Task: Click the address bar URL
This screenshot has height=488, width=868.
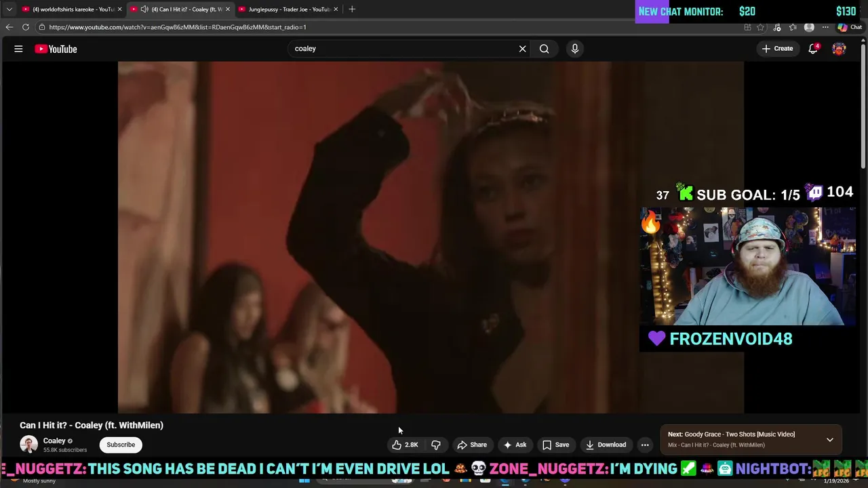Action: [178, 27]
